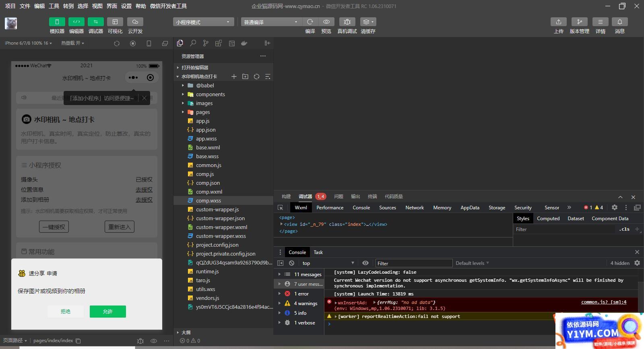This screenshot has width=644, height=349.
Task: Click the simulator stop/record icon
Action: pyautogui.click(x=133, y=43)
